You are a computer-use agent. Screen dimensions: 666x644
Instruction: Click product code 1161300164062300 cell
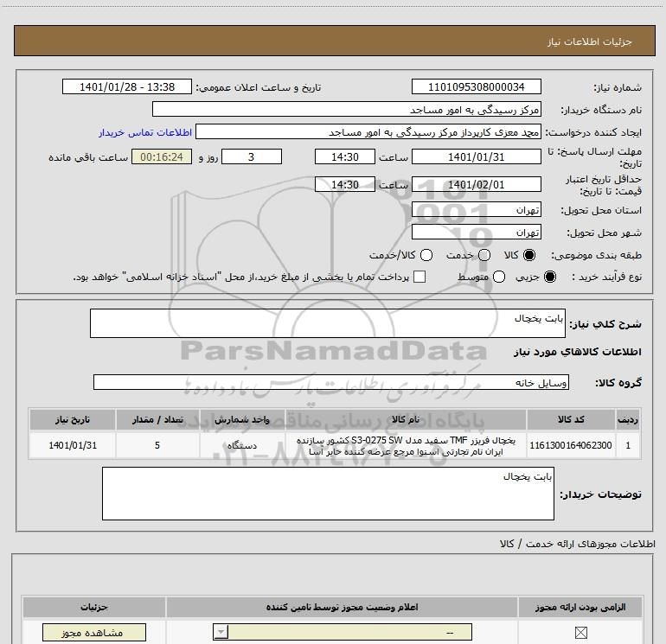click(x=571, y=445)
